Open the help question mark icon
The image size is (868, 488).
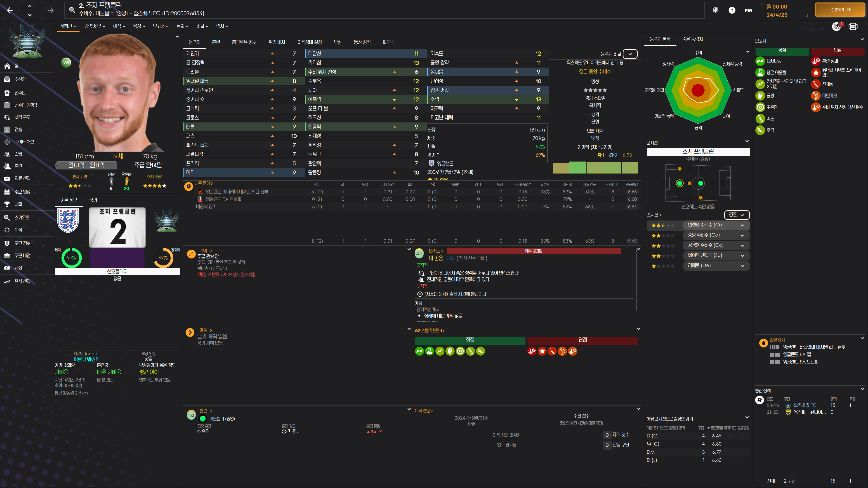pyautogui.click(x=731, y=10)
